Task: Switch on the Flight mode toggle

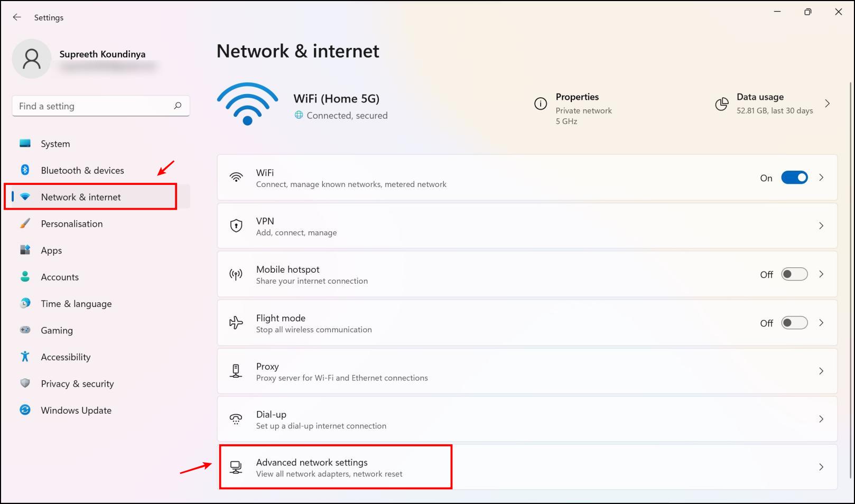Action: click(794, 323)
